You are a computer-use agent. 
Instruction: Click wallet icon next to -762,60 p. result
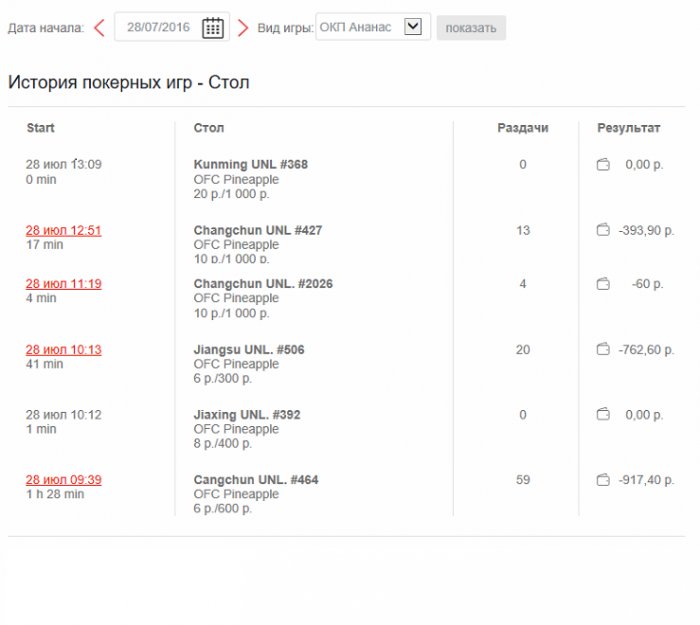point(603,350)
